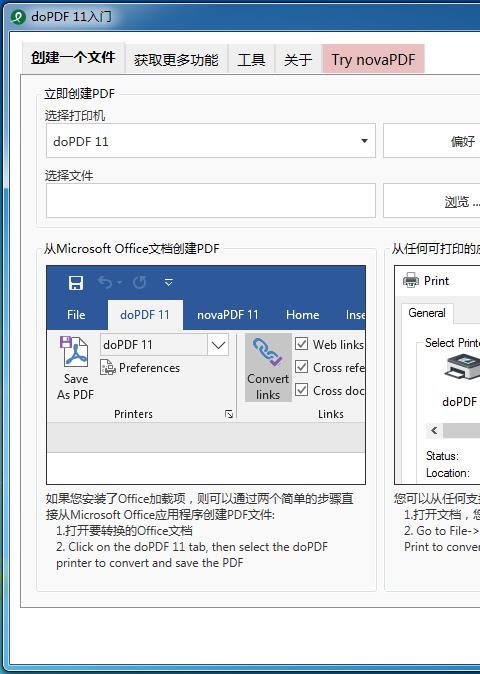This screenshot has width=480, height=674.
Task: Expand the doPDF 11 ribbon printer combo arrow
Action: [x=218, y=345]
